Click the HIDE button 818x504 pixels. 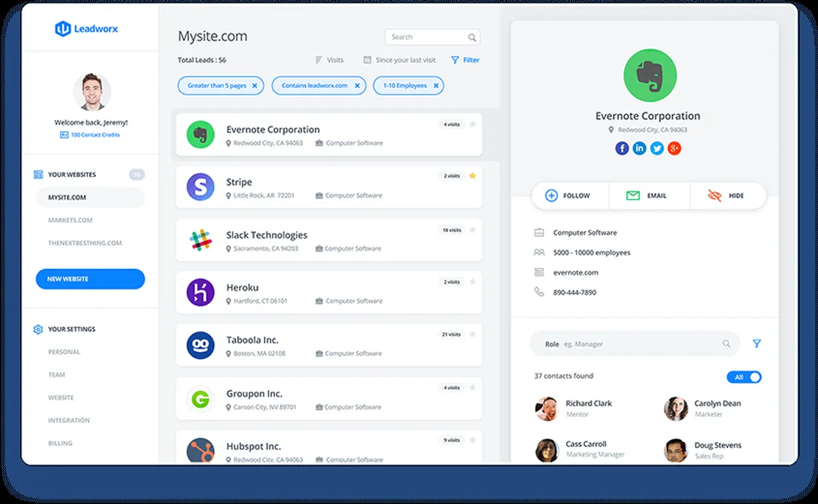coord(727,195)
